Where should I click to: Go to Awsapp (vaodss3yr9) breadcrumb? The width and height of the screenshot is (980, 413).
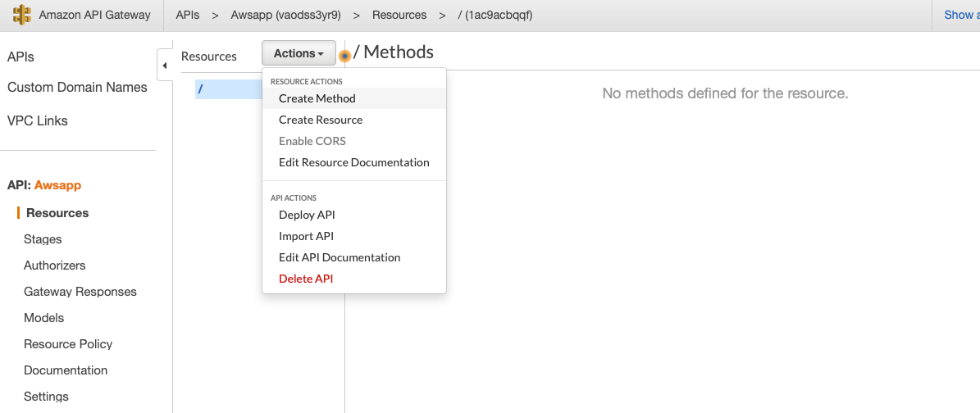[285, 15]
